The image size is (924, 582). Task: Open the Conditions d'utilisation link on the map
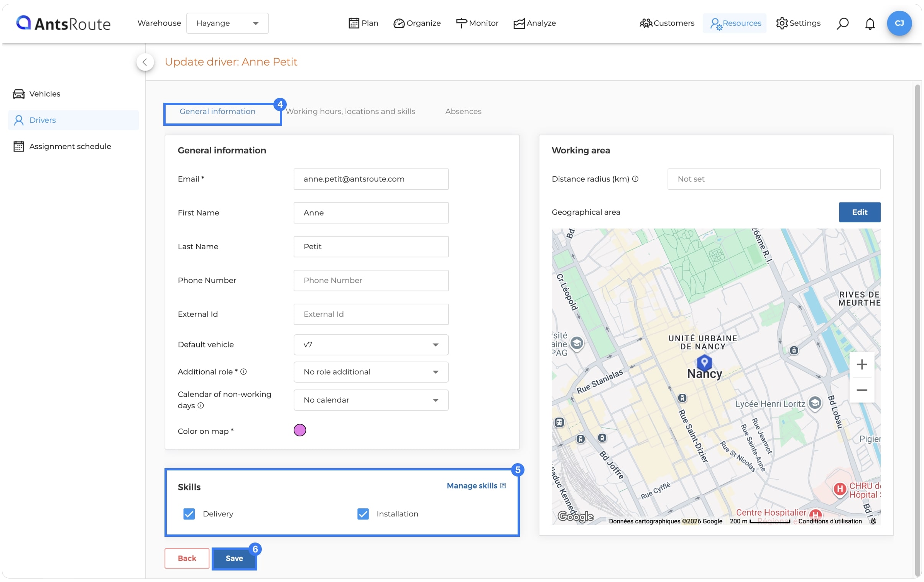(830, 521)
